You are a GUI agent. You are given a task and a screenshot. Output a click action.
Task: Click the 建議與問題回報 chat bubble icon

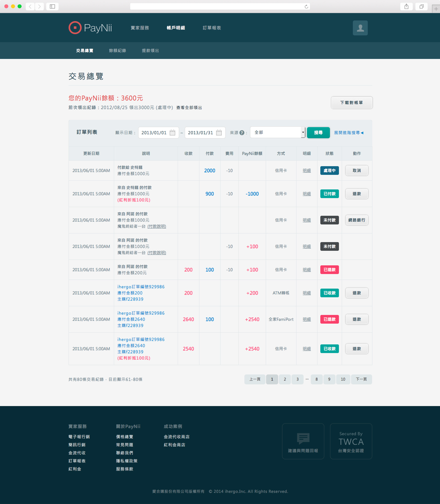click(303, 438)
